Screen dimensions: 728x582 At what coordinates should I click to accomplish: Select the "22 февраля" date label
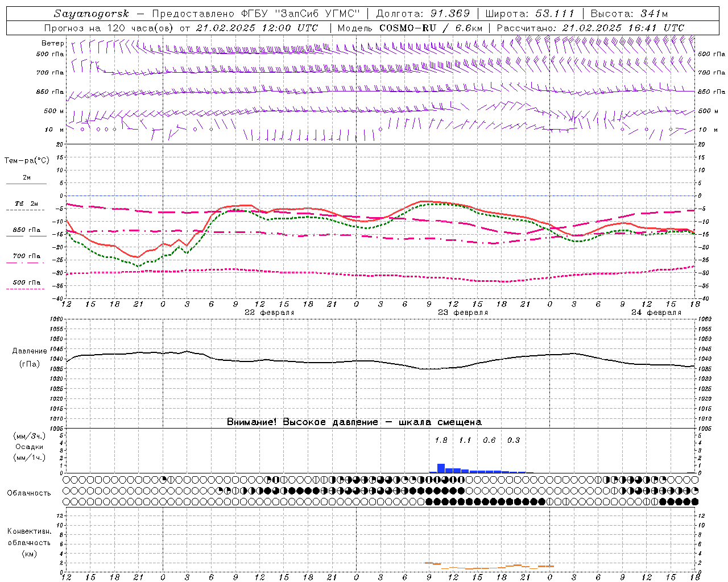(270, 313)
